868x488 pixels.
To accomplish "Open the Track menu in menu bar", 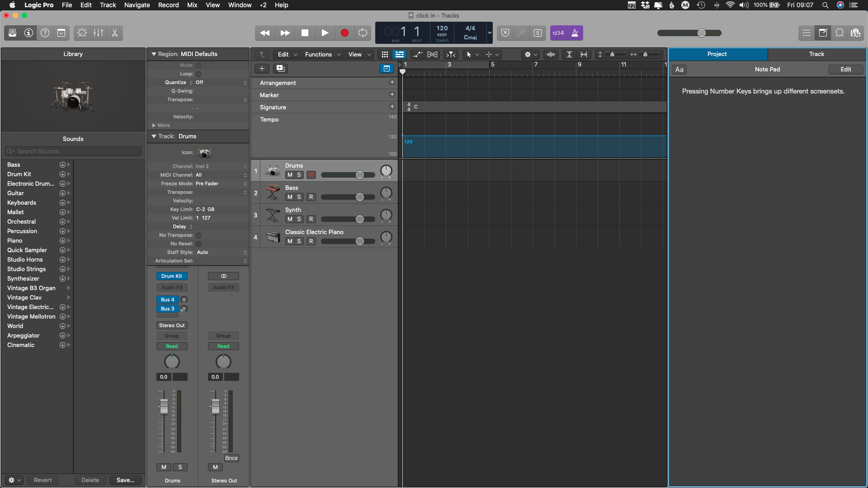I will coord(108,5).
